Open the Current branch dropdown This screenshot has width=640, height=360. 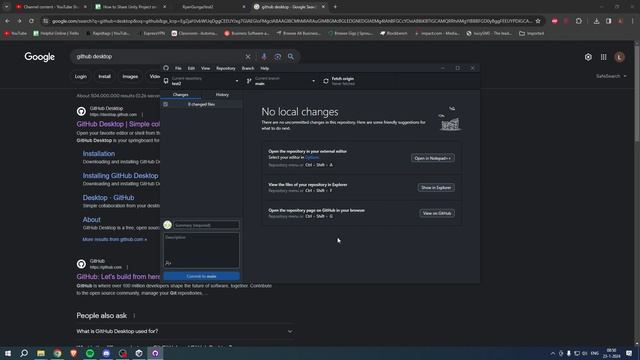tap(281, 81)
